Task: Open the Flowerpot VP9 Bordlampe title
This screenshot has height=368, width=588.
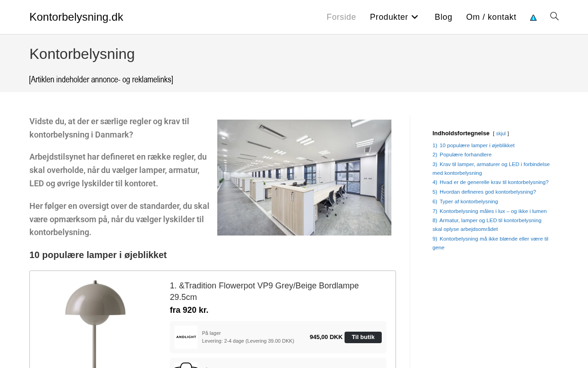Action: pyautogui.click(x=264, y=292)
